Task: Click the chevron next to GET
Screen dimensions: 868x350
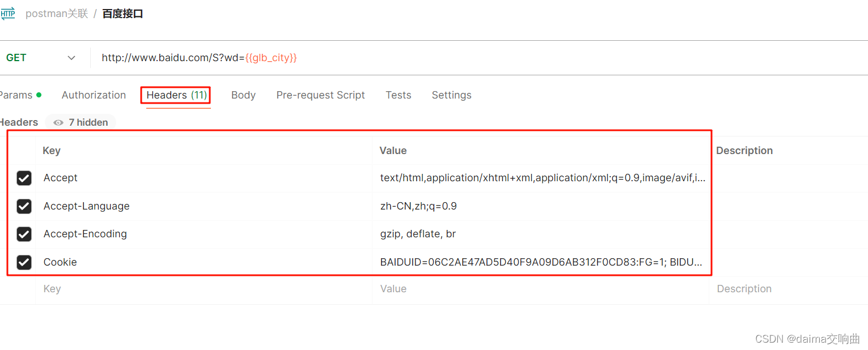Action: (x=71, y=57)
